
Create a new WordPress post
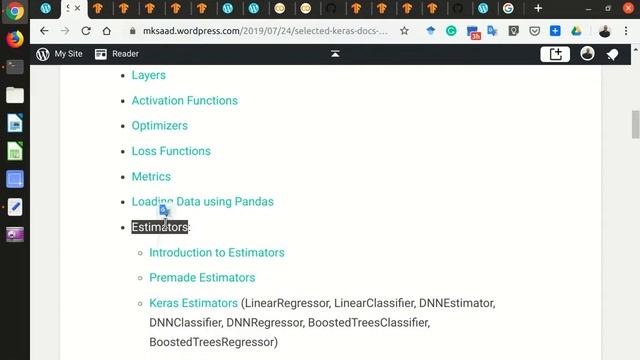555,54
